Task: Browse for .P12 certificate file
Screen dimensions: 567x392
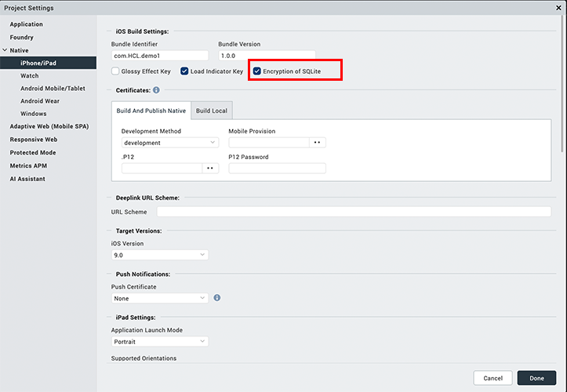Action: (210, 168)
